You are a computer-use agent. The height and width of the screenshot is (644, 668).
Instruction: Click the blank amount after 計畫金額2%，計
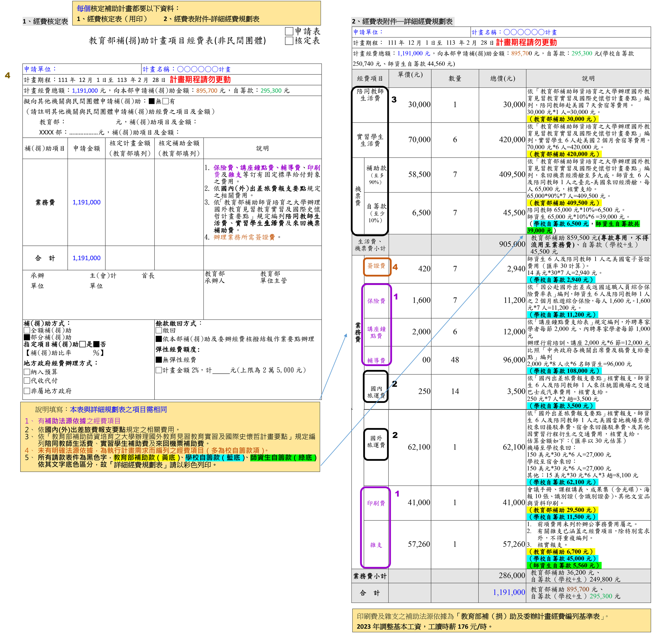pos(221,370)
